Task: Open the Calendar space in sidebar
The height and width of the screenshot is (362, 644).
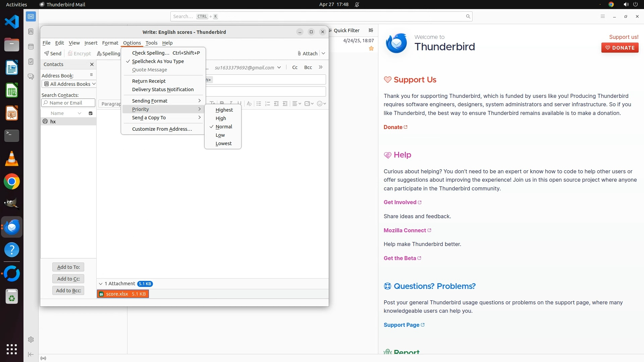Action: pos(31,47)
